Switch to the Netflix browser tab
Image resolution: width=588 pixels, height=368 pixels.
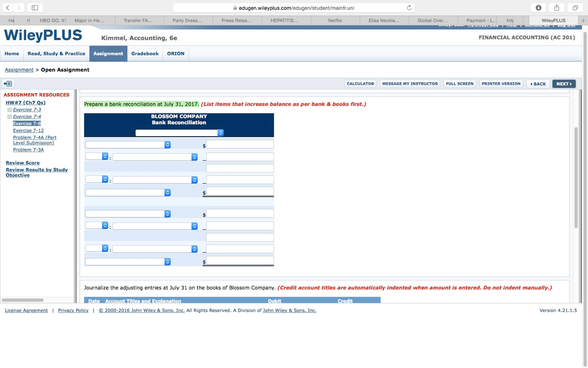click(x=335, y=20)
